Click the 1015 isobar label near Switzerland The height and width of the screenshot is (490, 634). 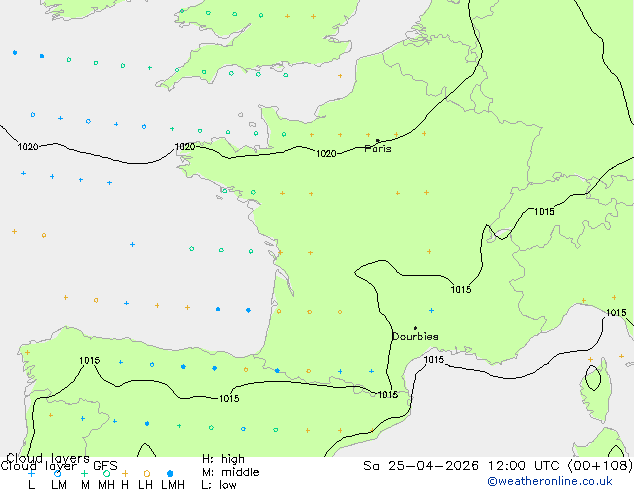point(544,212)
